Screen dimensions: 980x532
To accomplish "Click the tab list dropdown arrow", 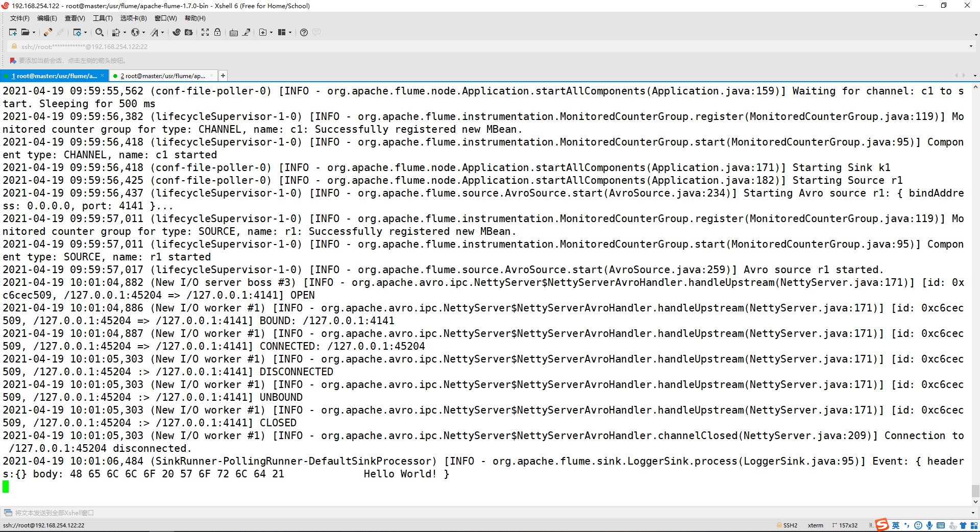I will coord(975,76).
